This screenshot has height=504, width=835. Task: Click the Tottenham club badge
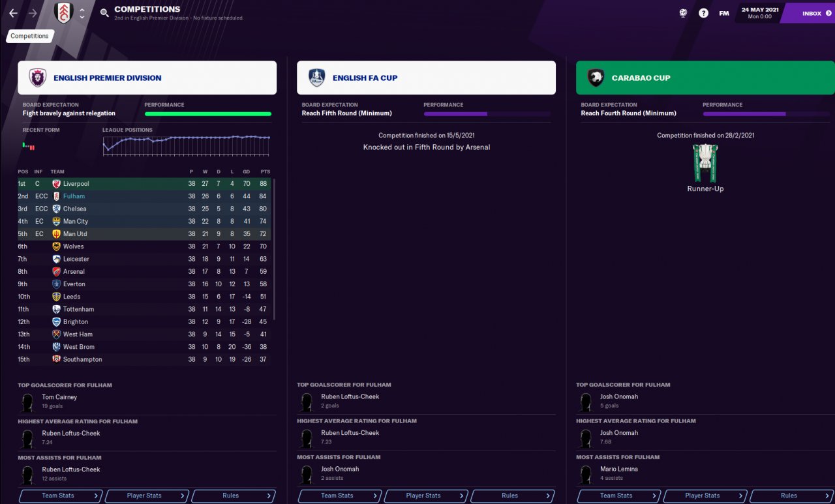pyautogui.click(x=56, y=309)
